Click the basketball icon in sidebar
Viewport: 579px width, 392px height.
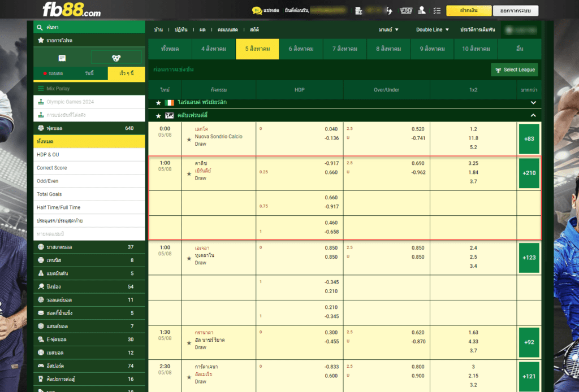pos(41,247)
